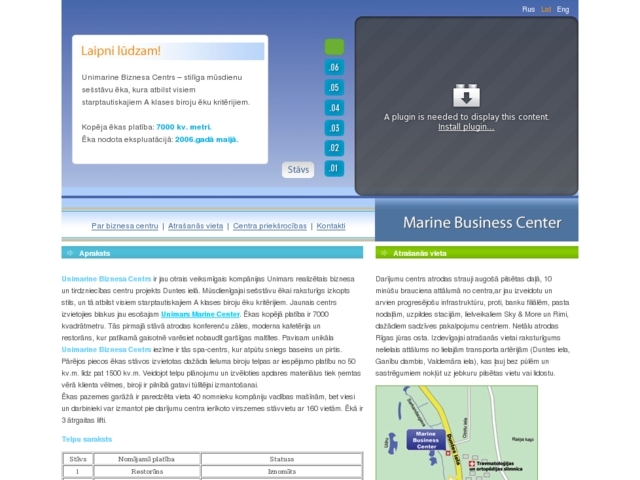Viewport: 640px width, 480px height.
Task: Open Par biznesa centru menu item
Action: 125,226
